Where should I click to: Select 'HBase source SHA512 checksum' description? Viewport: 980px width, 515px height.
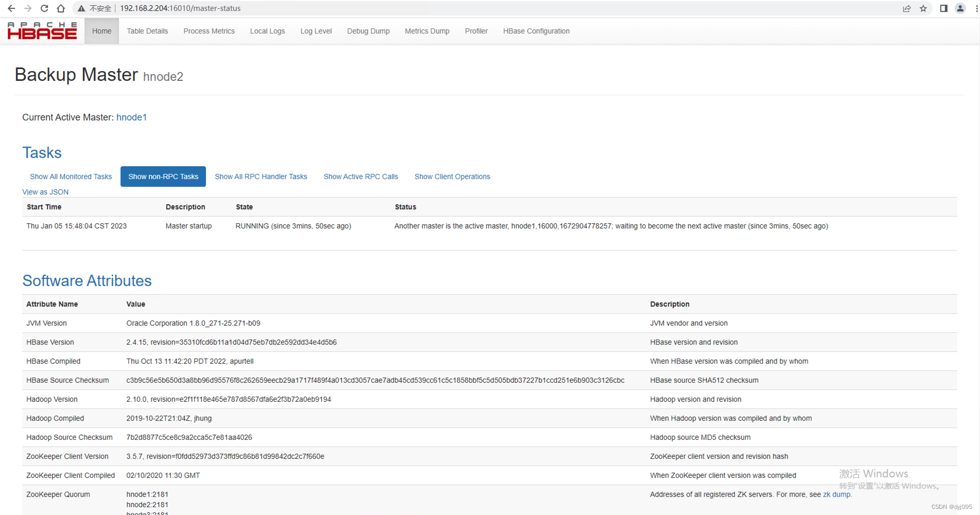704,380
